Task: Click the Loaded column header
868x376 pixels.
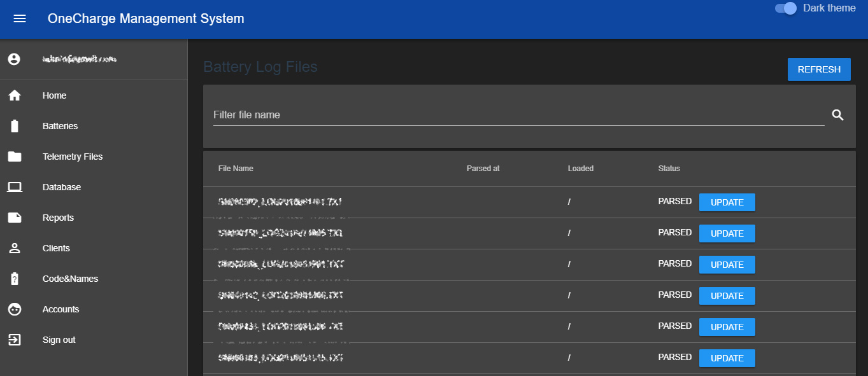Action: click(581, 169)
